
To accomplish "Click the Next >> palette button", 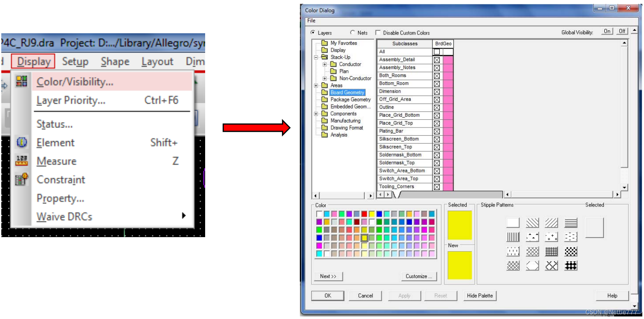I will (328, 276).
